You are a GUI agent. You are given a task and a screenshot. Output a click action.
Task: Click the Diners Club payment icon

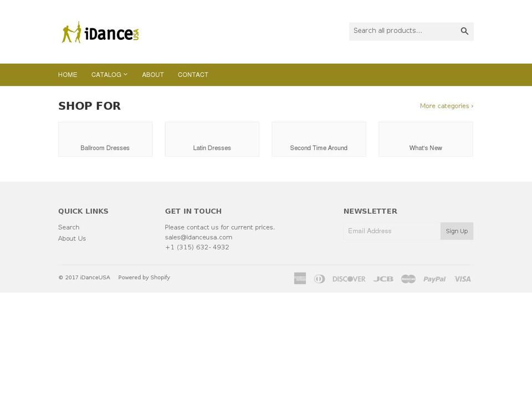click(x=319, y=279)
